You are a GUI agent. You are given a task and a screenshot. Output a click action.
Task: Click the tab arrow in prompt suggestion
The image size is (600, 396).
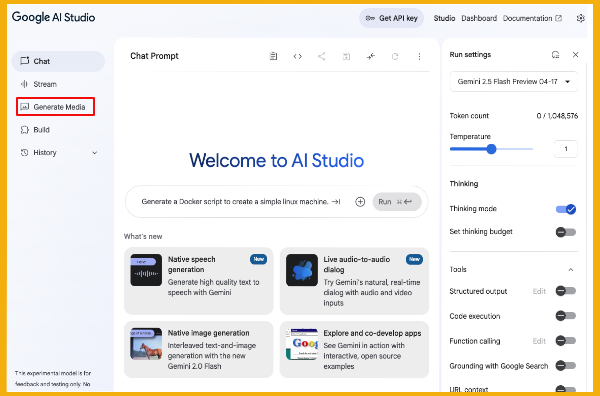click(336, 202)
